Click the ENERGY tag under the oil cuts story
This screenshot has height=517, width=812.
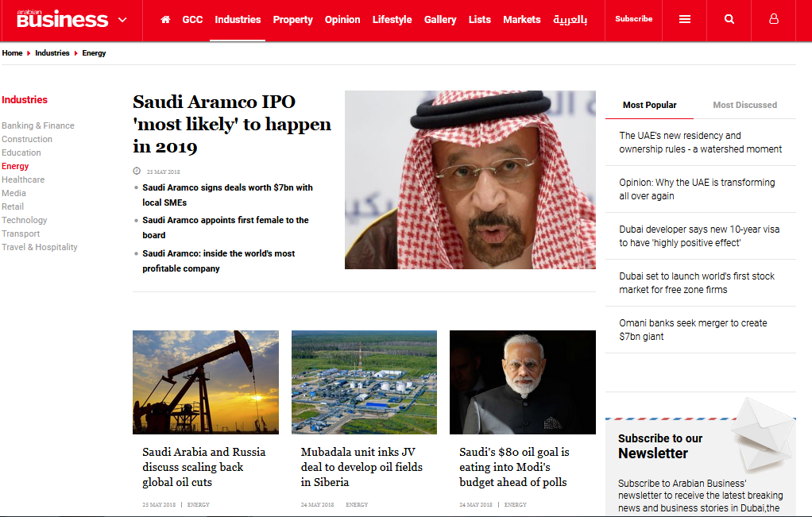pyautogui.click(x=199, y=504)
